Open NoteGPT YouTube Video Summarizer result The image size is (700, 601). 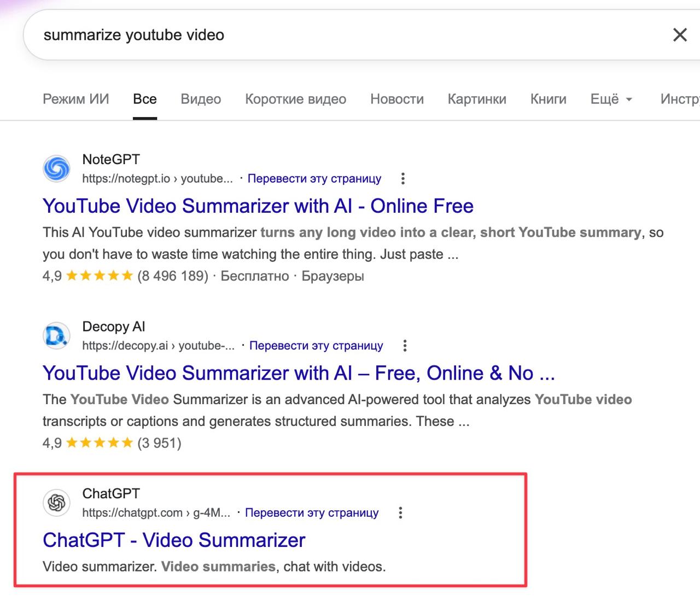click(258, 206)
